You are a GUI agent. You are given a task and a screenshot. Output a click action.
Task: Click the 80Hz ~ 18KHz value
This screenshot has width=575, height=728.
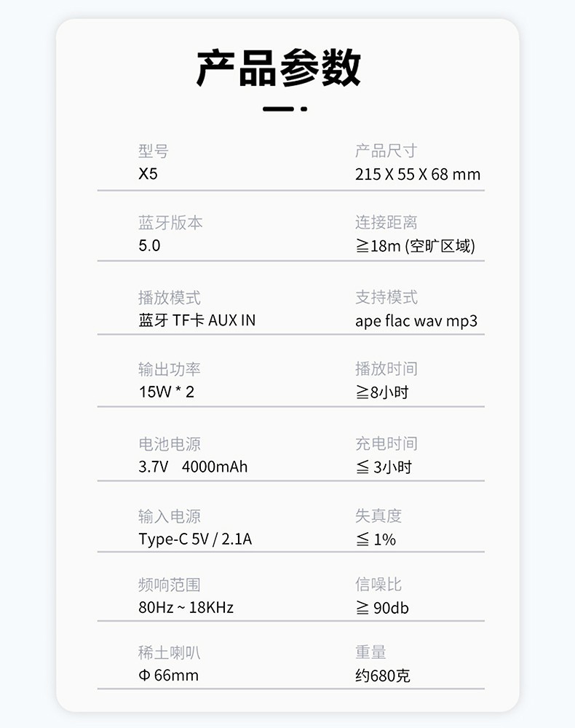[186, 607]
